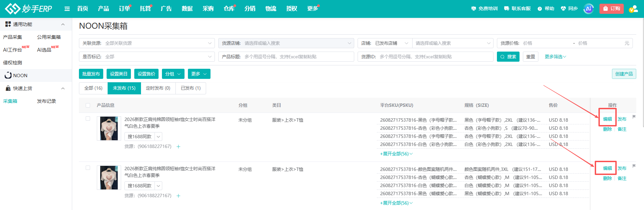Toggle the hamburger menu icon

click(67, 9)
